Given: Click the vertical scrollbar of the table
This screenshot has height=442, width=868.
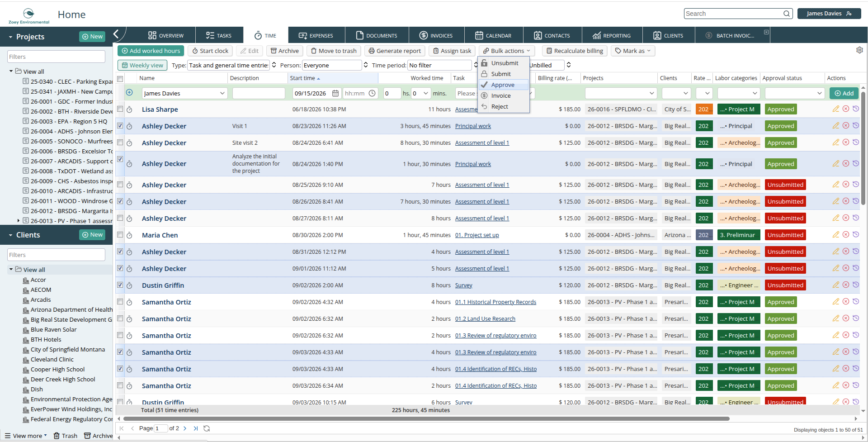Looking at the screenshot, I should [863, 148].
